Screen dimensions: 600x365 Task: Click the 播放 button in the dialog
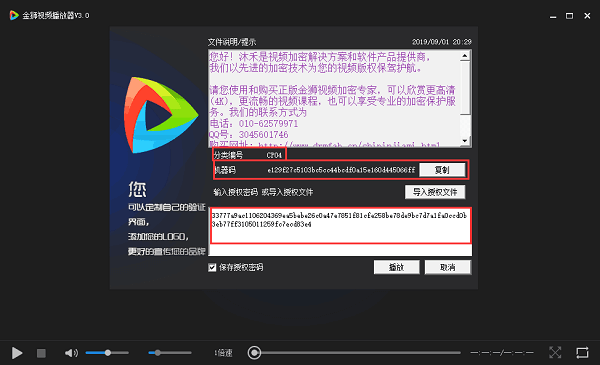[396, 267]
